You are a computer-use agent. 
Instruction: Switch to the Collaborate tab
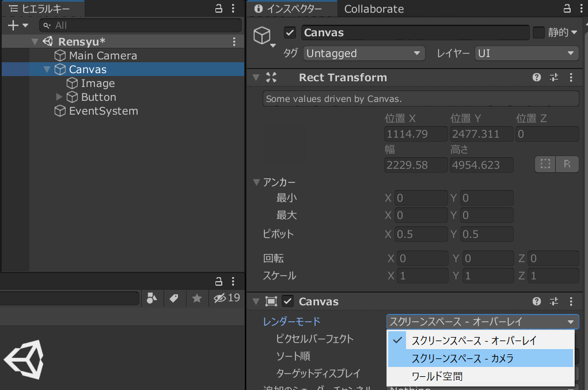click(374, 9)
